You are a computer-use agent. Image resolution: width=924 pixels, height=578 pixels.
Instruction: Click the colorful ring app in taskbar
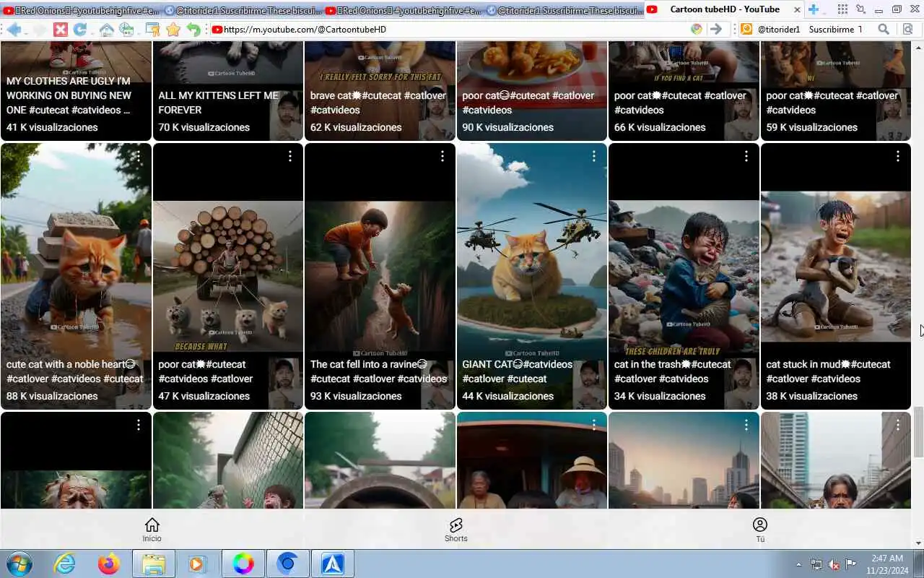tap(243, 564)
